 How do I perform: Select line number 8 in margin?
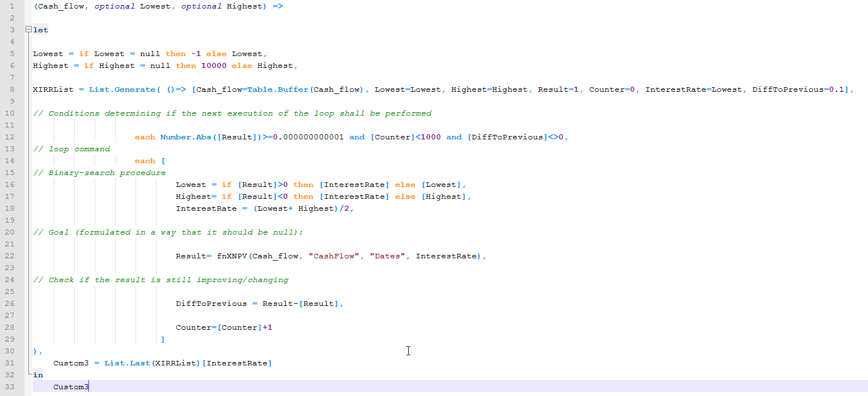click(x=12, y=90)
